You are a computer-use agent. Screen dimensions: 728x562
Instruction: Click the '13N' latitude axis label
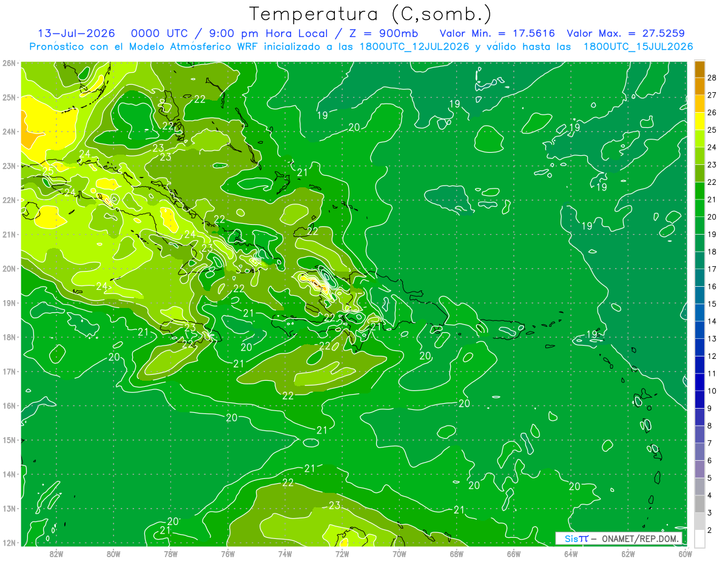point(8,508)
